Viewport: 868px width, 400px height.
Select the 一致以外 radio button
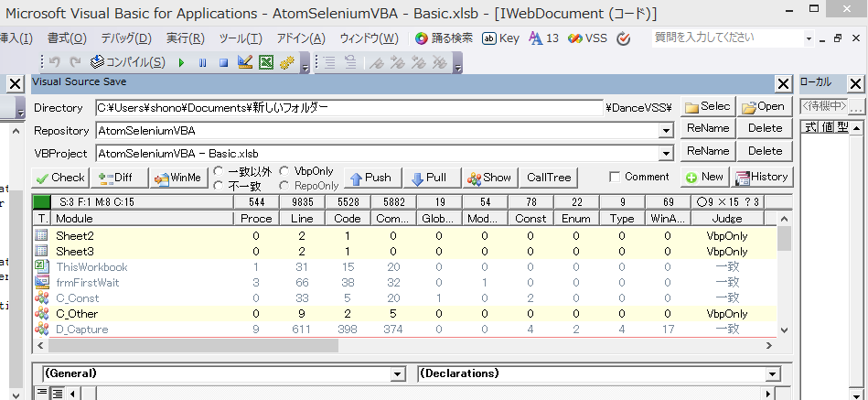[x=219, y=171]
